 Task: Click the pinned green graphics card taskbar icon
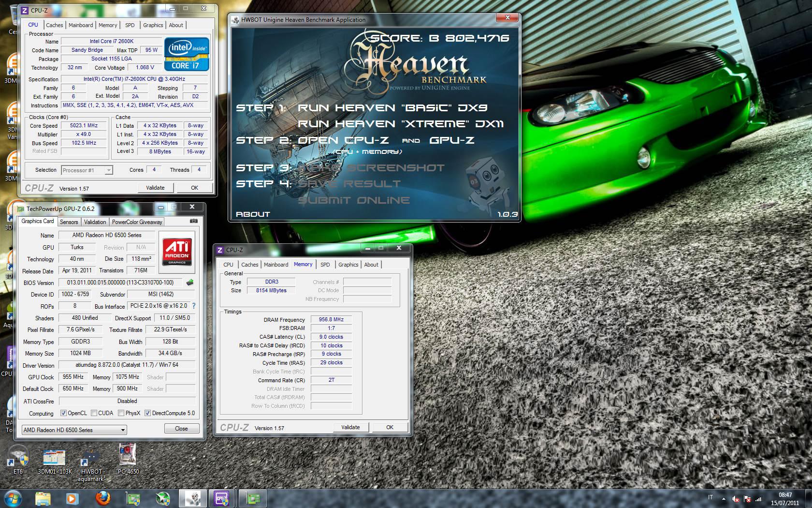(132, 498)
